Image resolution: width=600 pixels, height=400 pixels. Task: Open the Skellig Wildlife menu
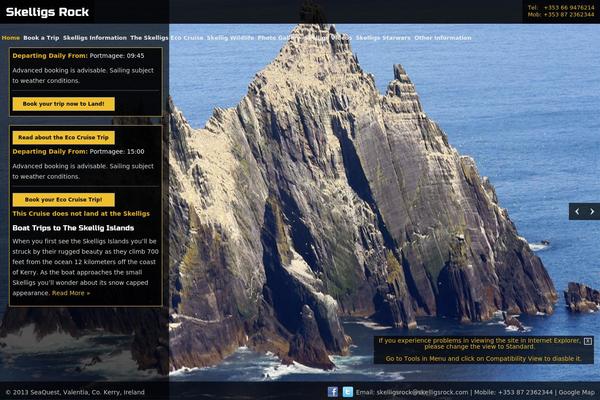230,38
